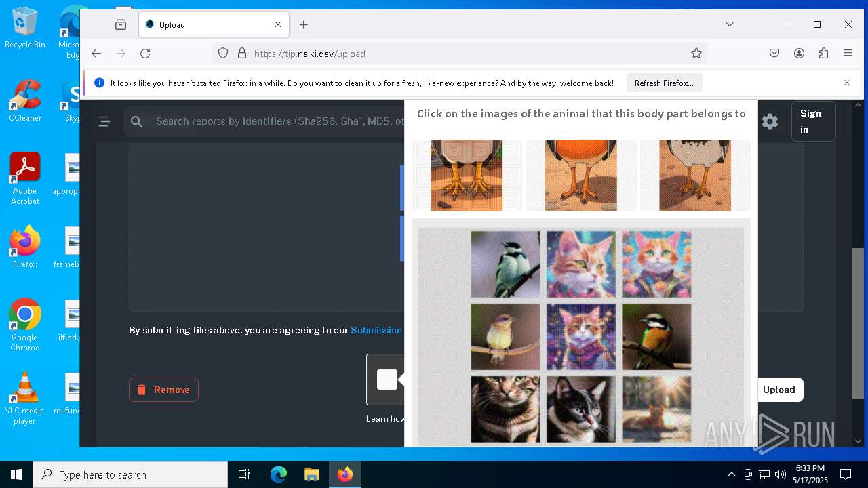
Task: Click the taskbar search box
Action: coord(130,474)
